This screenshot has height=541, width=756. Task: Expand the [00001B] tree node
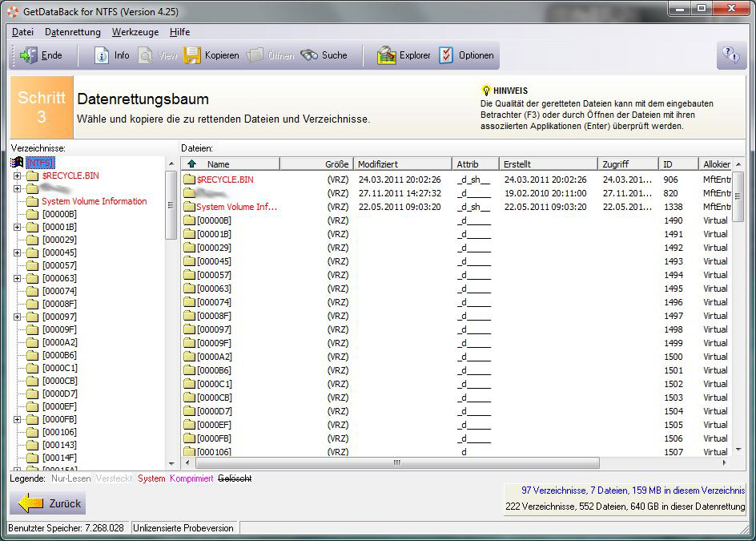click(18, 227)
